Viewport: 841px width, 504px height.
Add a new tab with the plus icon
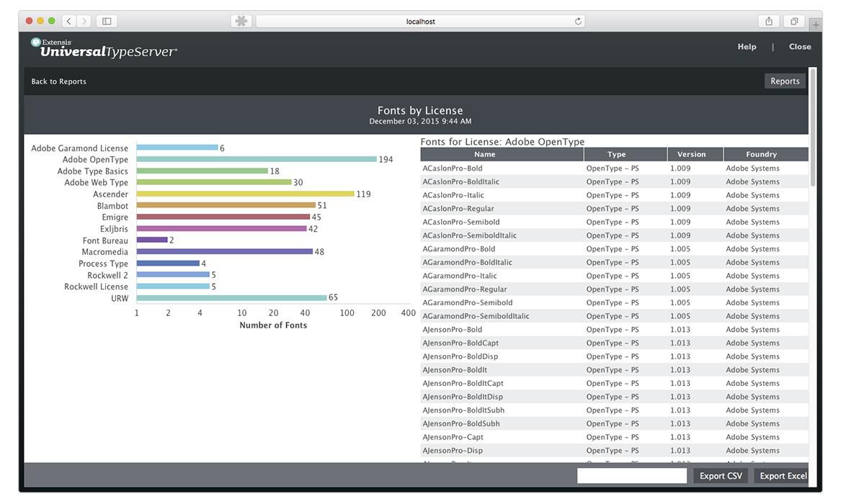click(x=816, y=24)
